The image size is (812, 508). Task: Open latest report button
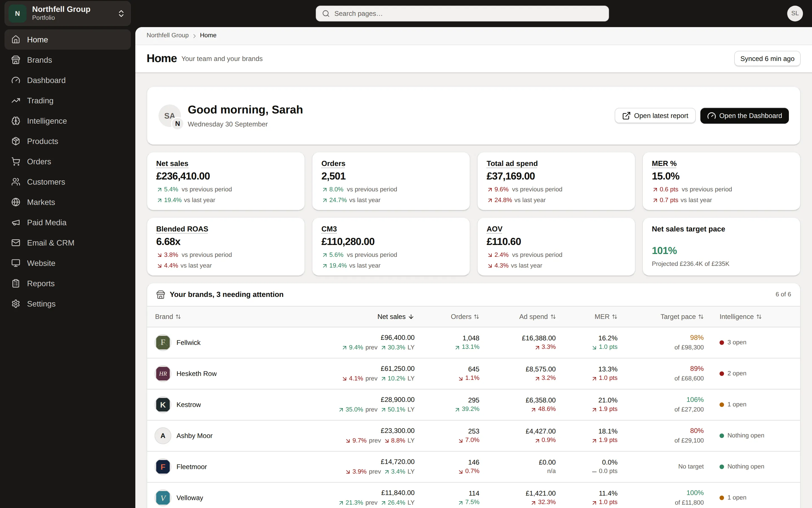(x=655, y=116)
